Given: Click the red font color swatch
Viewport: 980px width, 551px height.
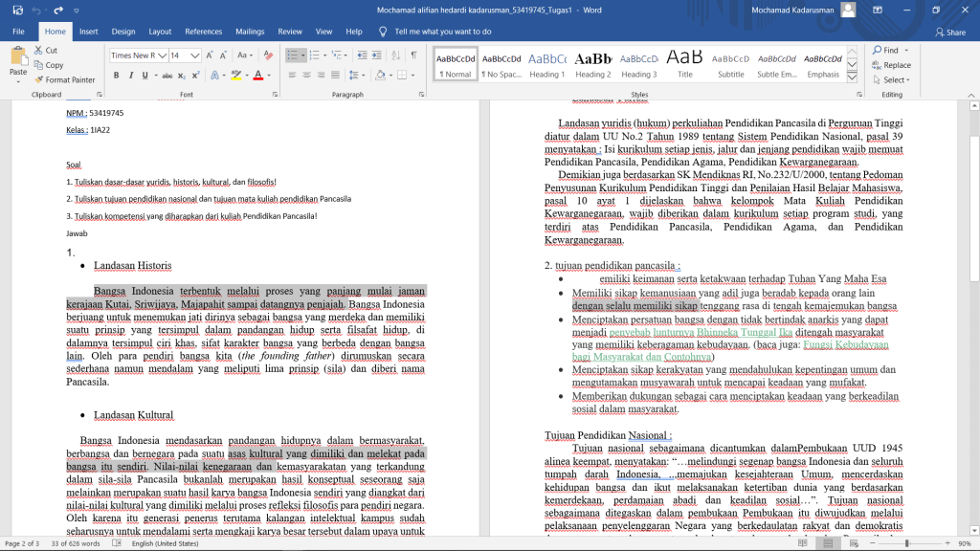Looking at the screenshot, I should (257, 76).
